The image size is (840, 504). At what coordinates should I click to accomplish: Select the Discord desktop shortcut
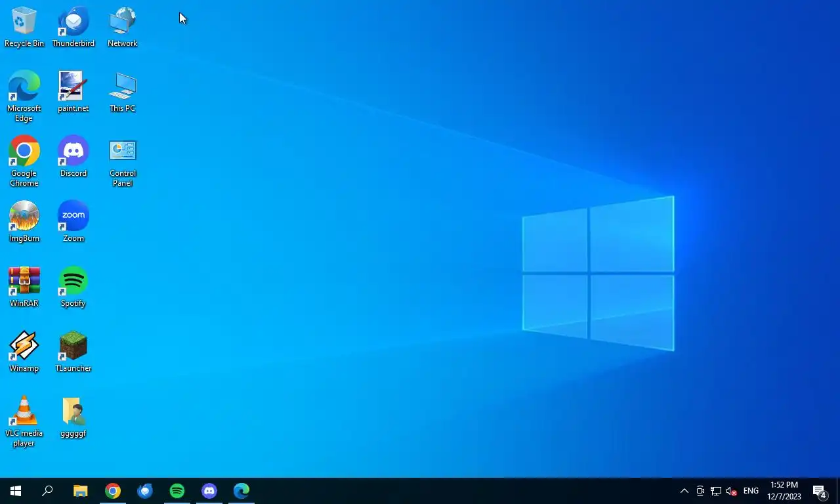coord(73,157)
